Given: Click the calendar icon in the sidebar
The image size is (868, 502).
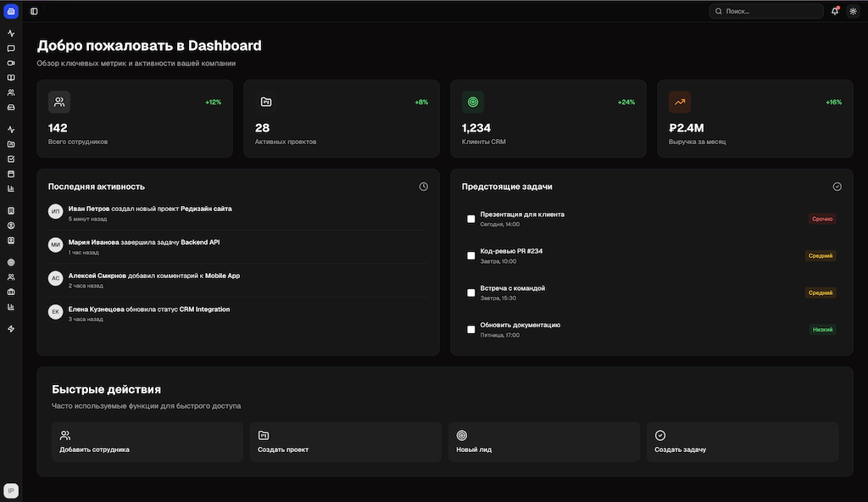Looking at the screenshot, I should pyautogui.click(x=11, y=174).
